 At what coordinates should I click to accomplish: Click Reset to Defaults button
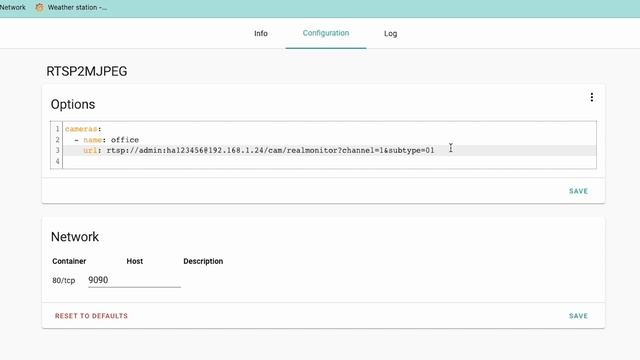[91, 316]
